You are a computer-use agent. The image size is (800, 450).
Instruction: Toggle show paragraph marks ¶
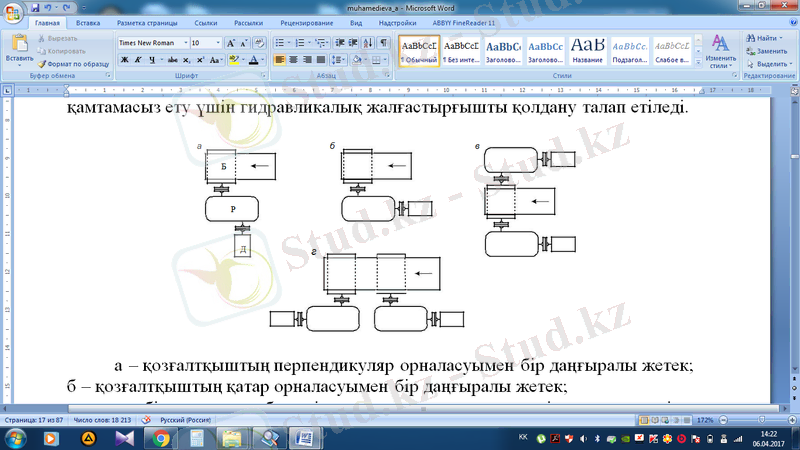[383, 43]
